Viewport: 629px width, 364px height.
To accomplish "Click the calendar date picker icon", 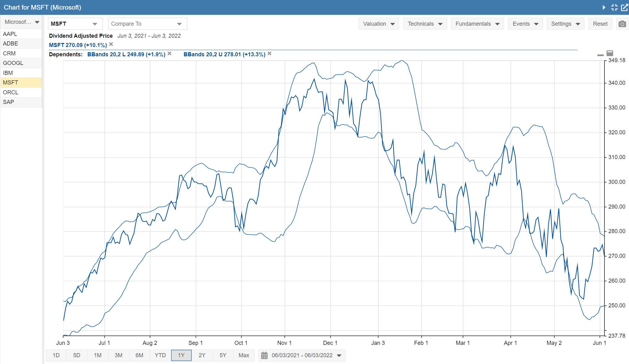I will [x=264, y=355].
